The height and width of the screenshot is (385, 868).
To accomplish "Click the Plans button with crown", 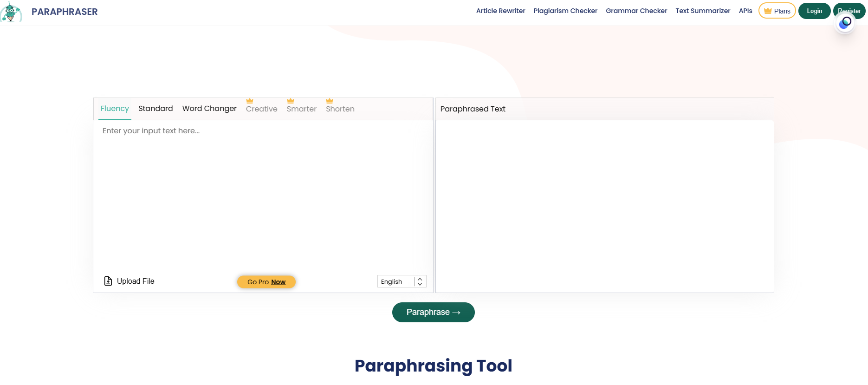I will tap(777, 11).
